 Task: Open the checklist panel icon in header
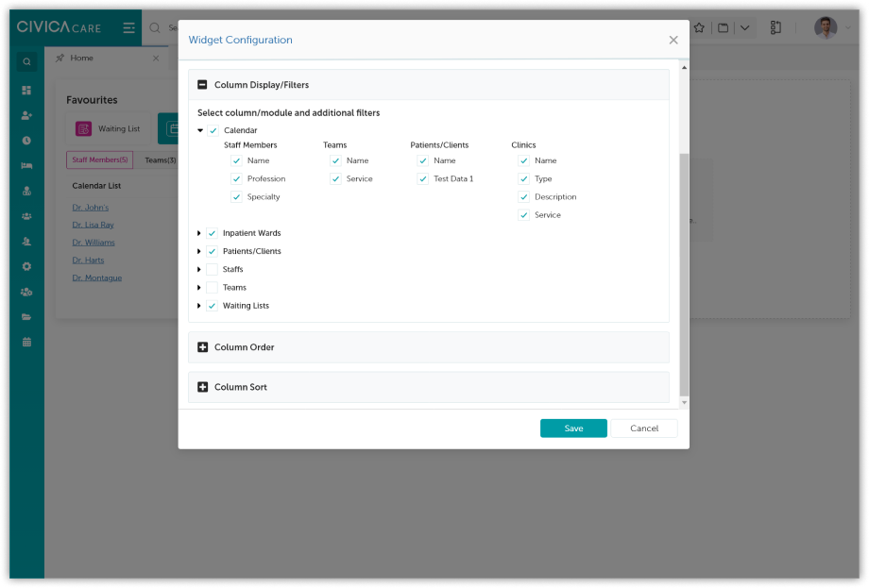click(x=775, y=27)
